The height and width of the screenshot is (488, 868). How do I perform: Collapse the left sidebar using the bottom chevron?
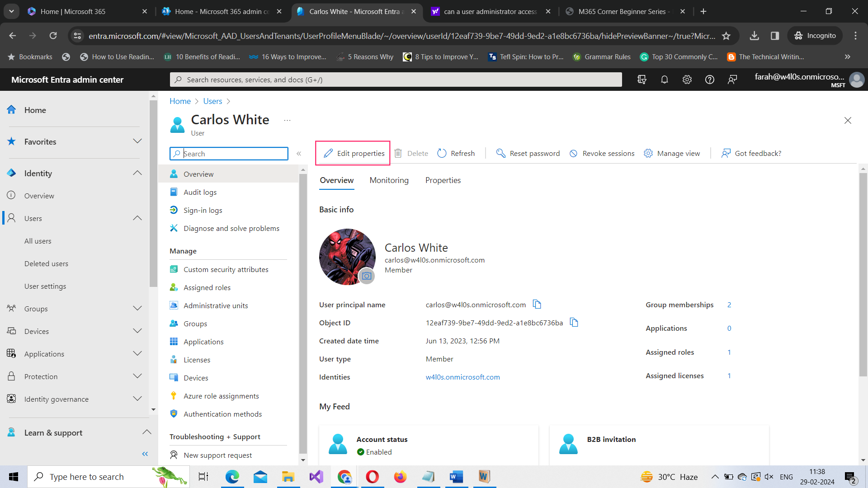pos(145,454)
